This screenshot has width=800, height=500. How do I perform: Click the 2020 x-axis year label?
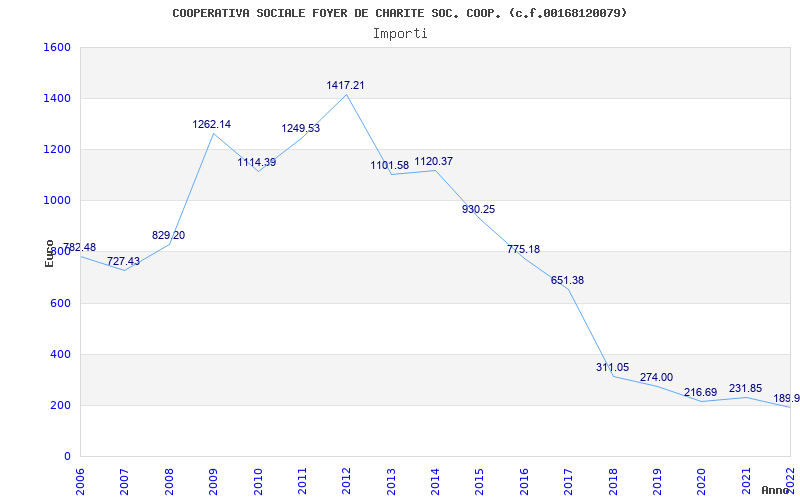click(x=702, y=481)
